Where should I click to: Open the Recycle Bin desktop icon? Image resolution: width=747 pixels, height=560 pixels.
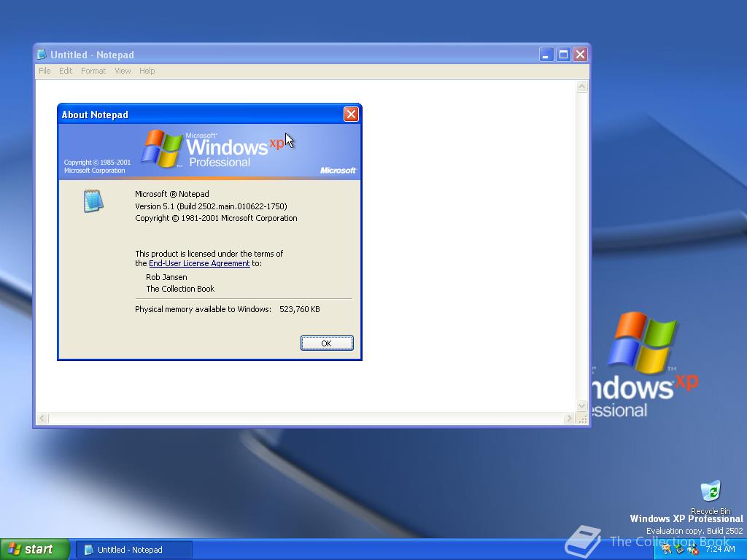pos(711,497)
